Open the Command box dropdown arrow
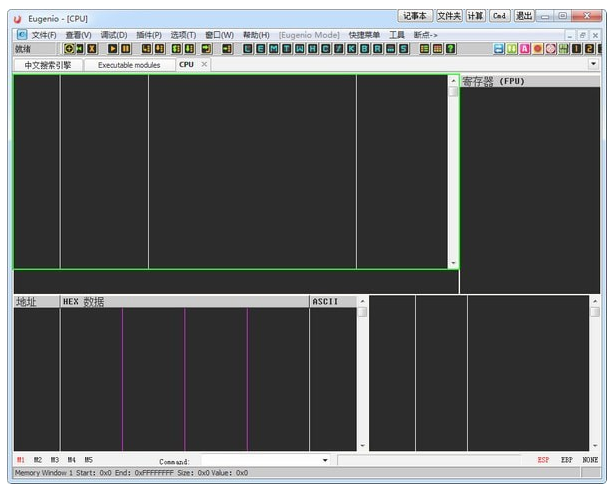Viewport: 616px width, 492px height. 324,460
